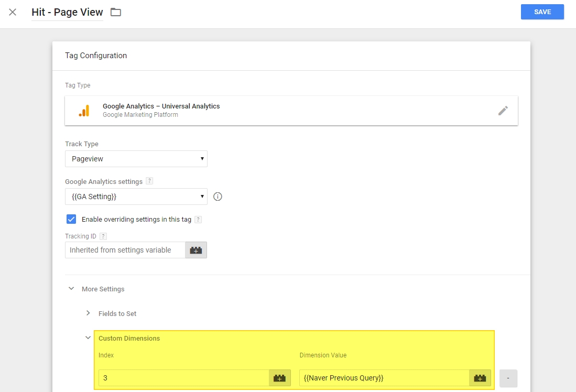This screenshot has width=576, height=392.
Task: Toggle Enable overriding settings in this tag checkbox
Action: (71, 219)
